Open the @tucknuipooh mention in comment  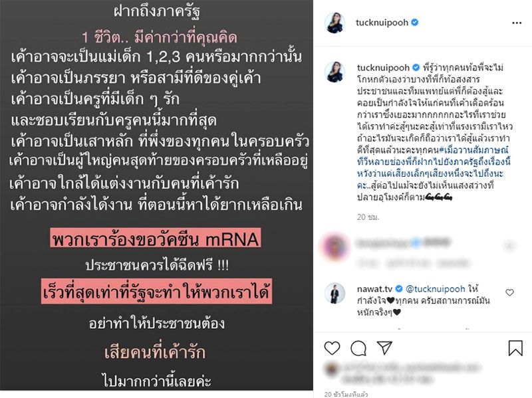click(x=436, y=289)
